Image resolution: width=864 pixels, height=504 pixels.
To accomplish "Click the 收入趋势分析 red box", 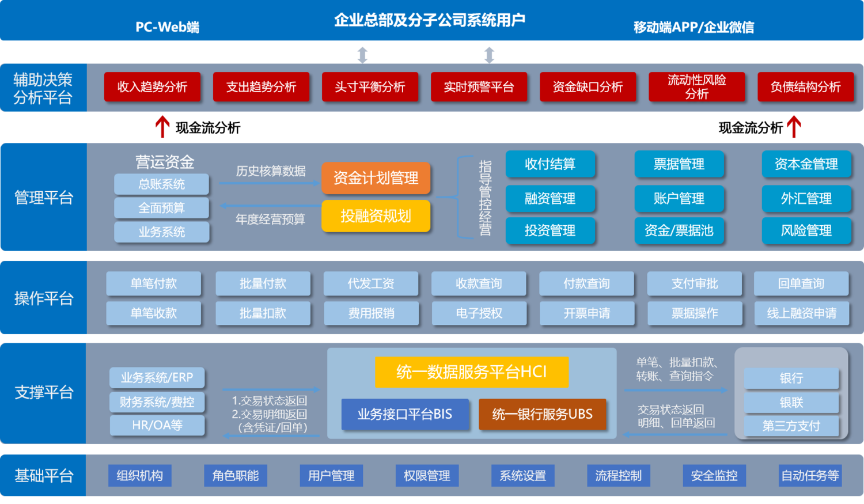I will pyautogui.click(x=152, y=87).
